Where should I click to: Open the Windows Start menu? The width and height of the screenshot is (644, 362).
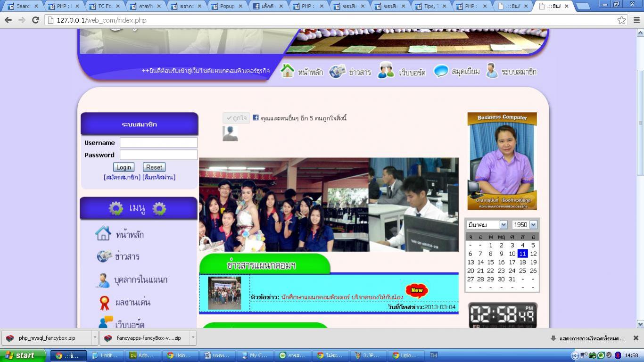(23, 355)
